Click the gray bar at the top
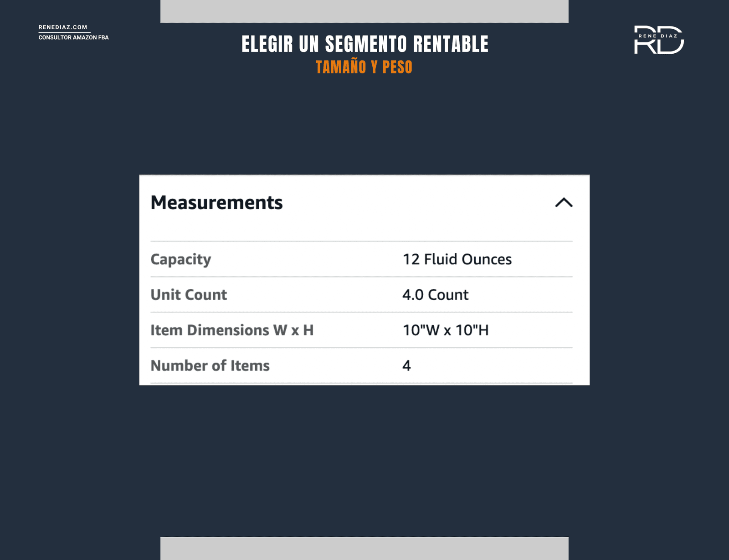The image size is (729, 560). pyautogui.click(x=364, y=11)
